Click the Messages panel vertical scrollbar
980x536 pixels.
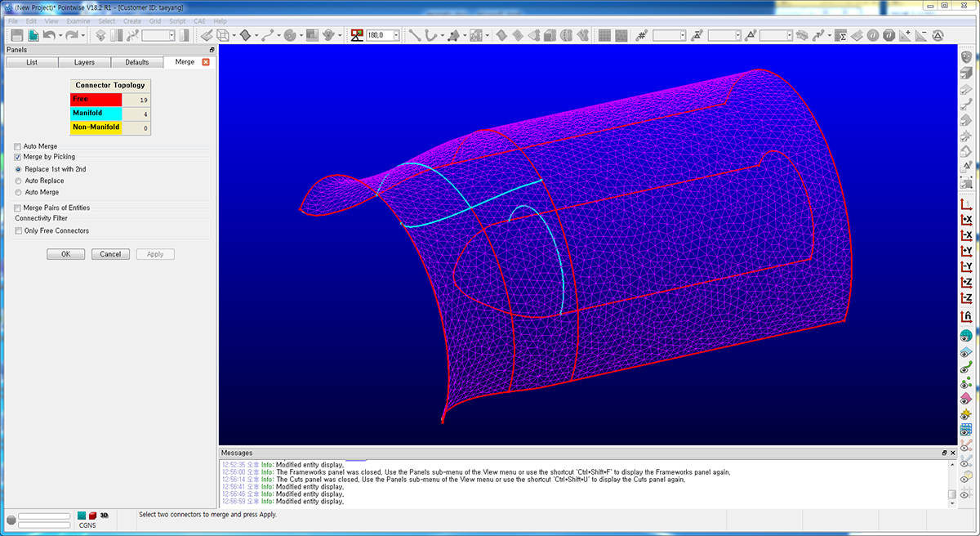951,483
